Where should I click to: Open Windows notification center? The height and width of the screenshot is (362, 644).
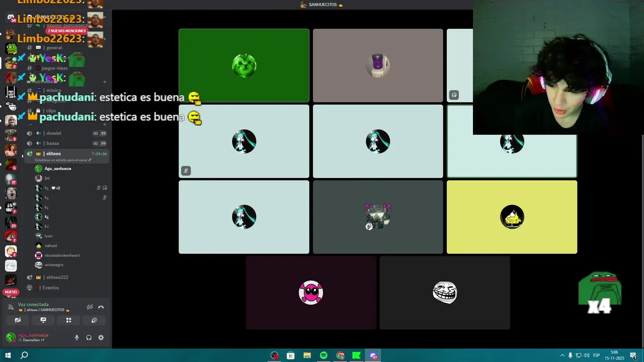[633, 355]
